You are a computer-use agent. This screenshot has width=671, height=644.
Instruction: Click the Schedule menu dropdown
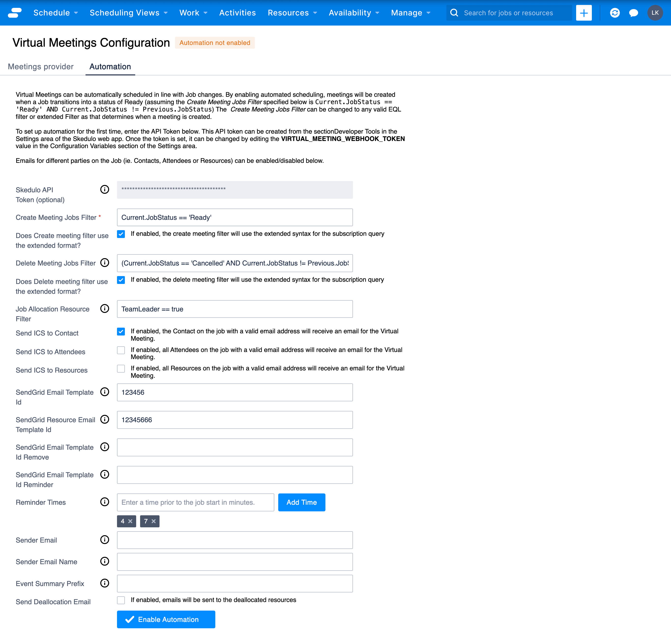pos(56,13)
